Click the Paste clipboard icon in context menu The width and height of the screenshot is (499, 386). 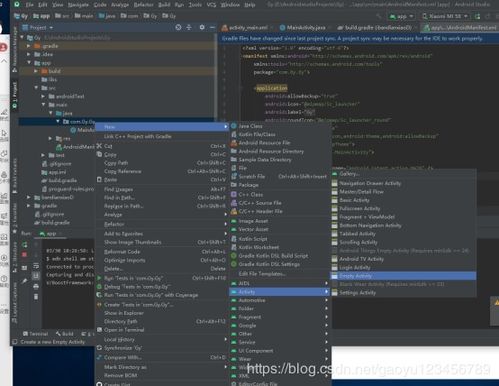[x=99, y=179]
